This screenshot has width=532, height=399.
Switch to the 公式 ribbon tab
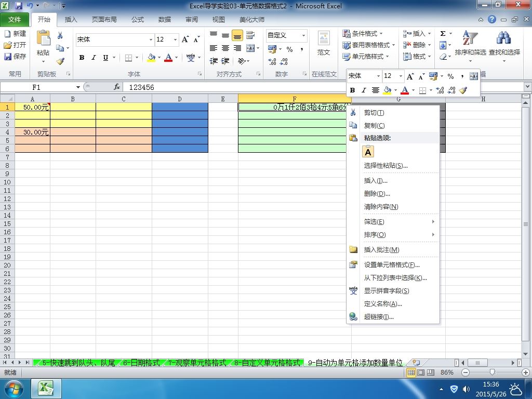137,20
